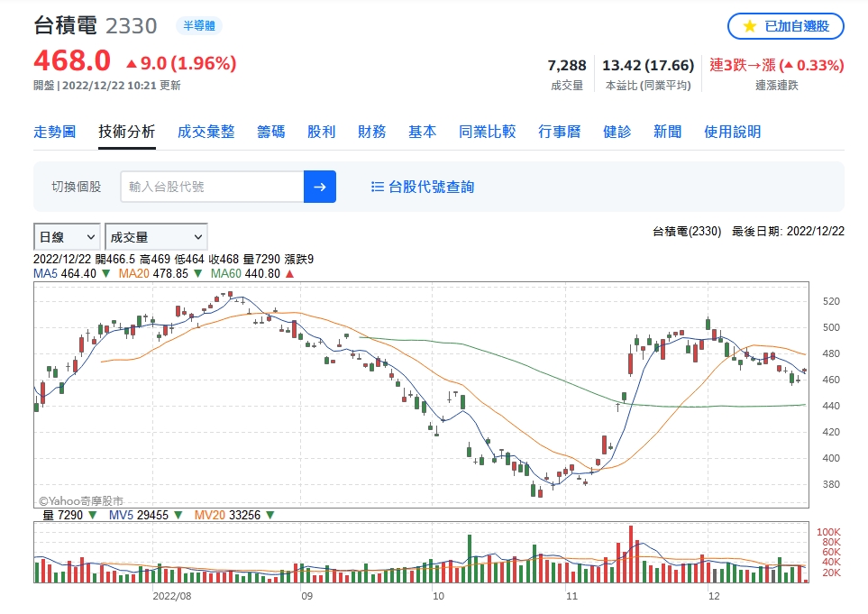Click MV20 green down arrow indicator
The height and width of the screenshot is (614, 868).
[x=270, y=515]
